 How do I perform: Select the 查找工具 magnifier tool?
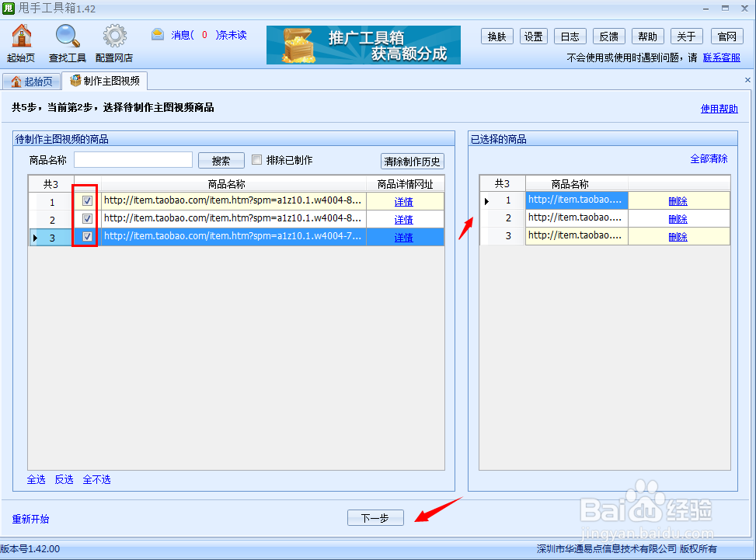(x=67, y=35)
